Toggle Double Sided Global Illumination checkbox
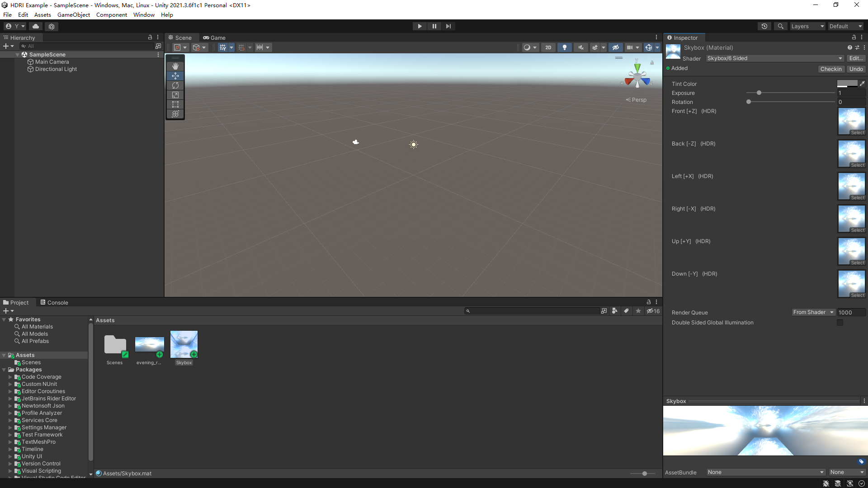Viewport: 868px width, 488px height. pyautogui.click(x=840, y=322)
